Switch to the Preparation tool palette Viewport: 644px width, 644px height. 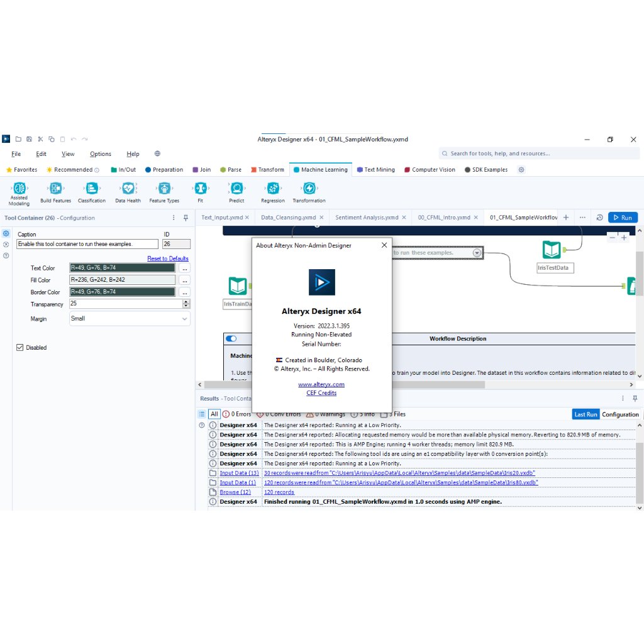coord(164,170)
